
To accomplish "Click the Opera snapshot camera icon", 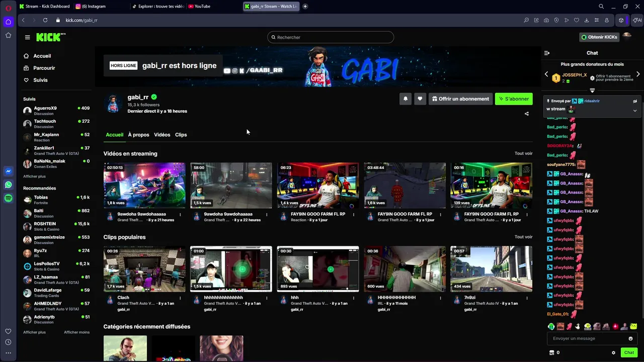I will [546, 20].
